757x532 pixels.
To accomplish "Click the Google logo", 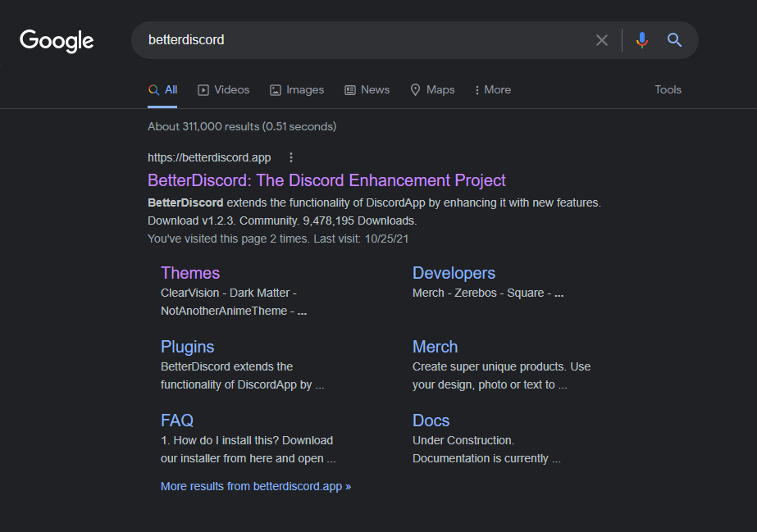I will point(57,40).
